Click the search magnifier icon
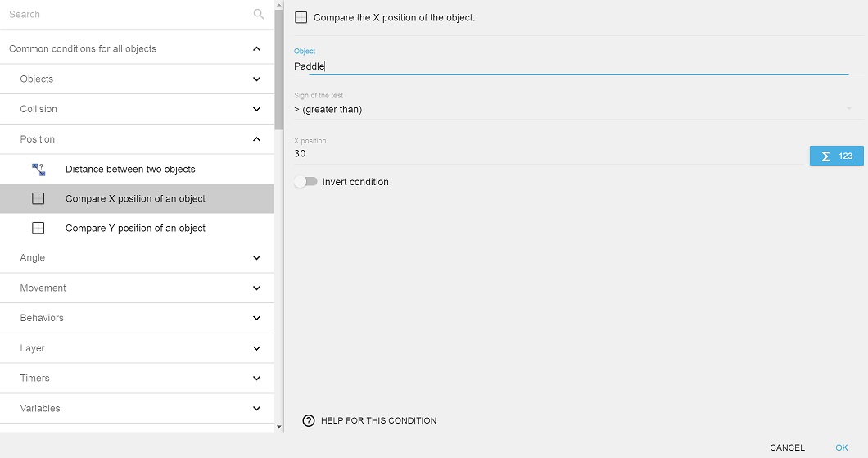868x458 pixels. pos(259,14)
